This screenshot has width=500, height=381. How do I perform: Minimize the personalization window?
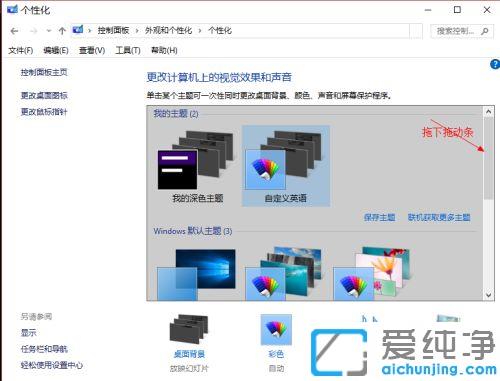pyautogui.click(x=428, y=10)
